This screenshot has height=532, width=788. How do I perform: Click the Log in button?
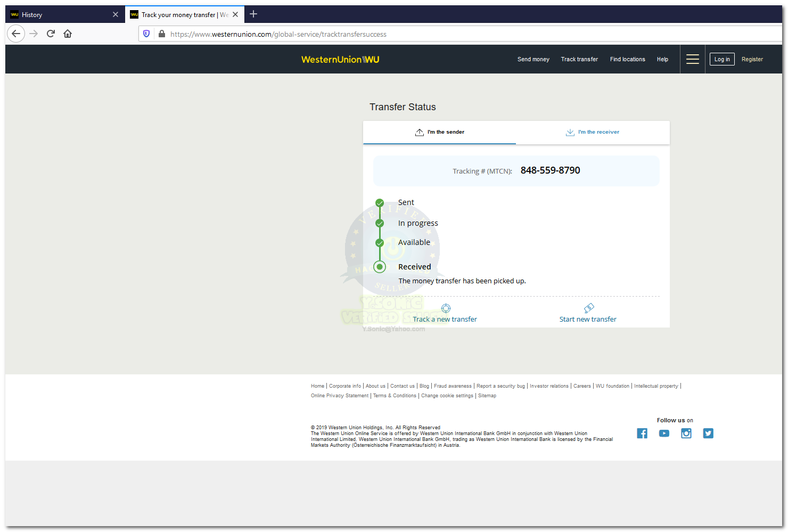(x=722, y=59)
